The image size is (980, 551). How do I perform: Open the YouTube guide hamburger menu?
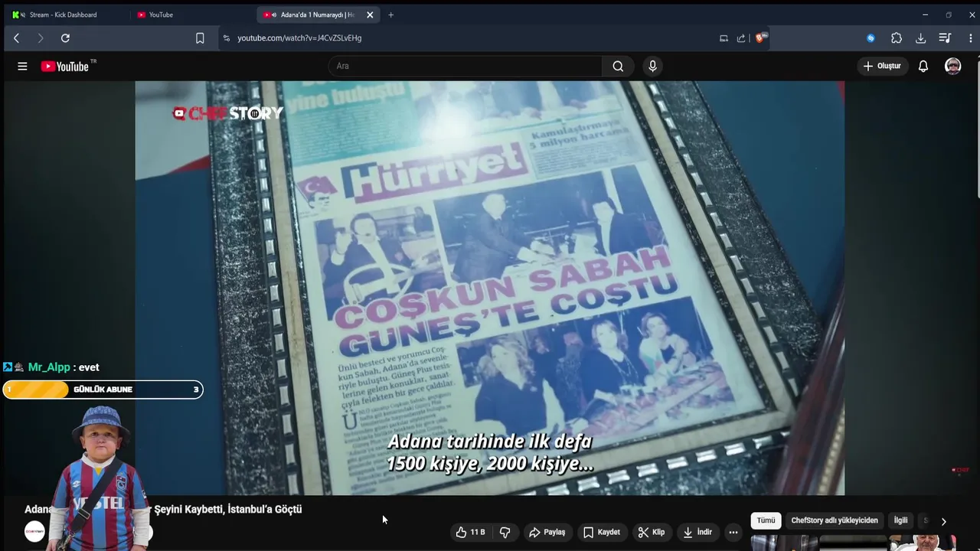pos(22,67)
